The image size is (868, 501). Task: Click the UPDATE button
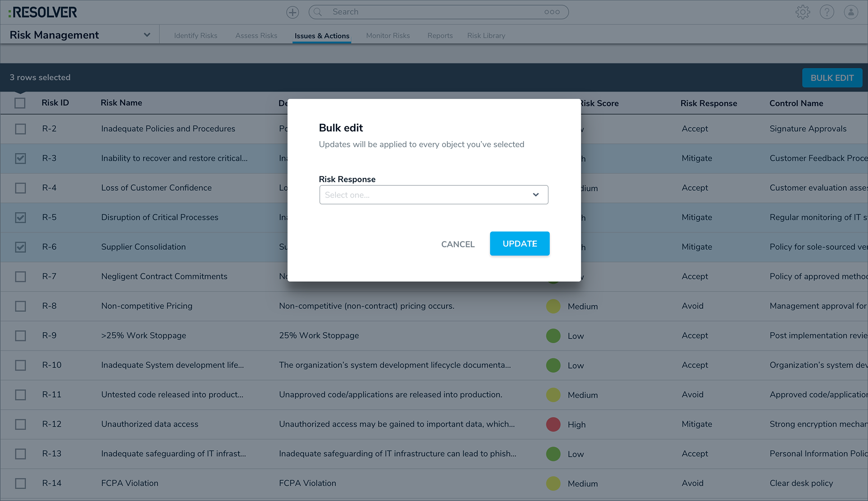coord(519,243)
